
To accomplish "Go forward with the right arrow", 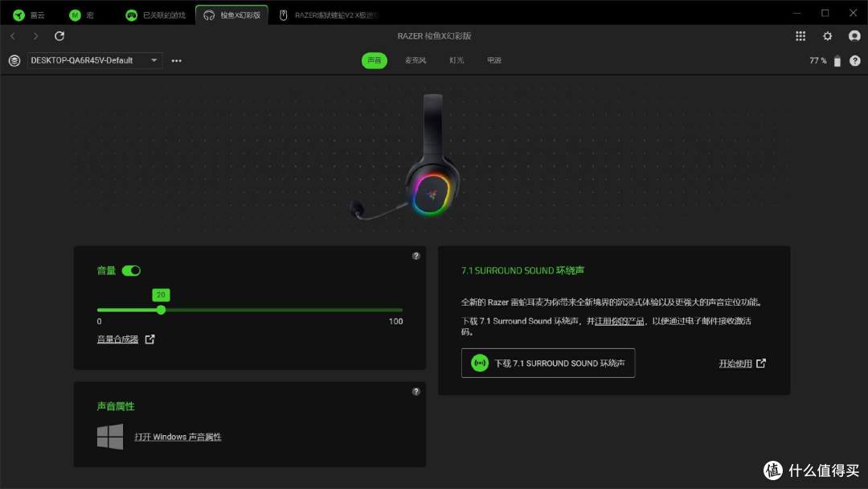I will click(x=36, y=36).
